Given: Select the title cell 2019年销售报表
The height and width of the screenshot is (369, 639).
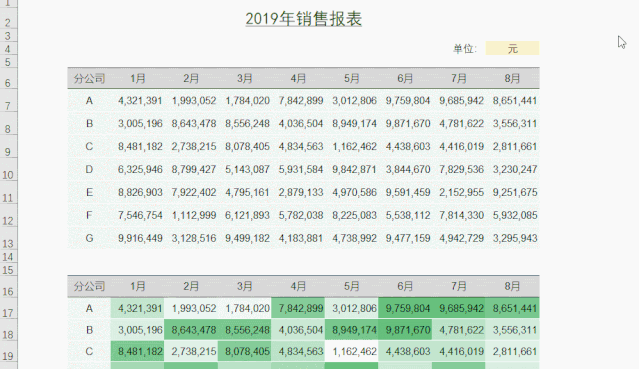Looking at the screenshot, I should (x=304, y=19).
